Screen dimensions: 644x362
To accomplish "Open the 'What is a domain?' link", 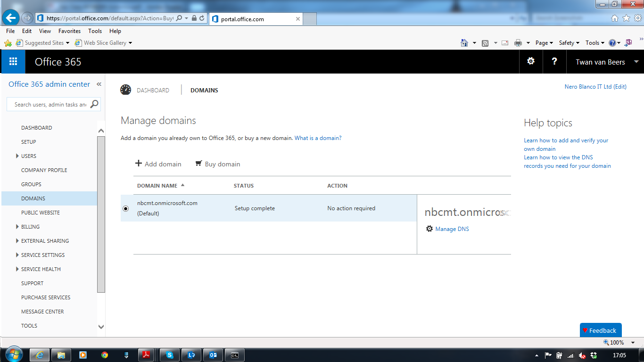I will pyautogui.click(x=318, y=138).
